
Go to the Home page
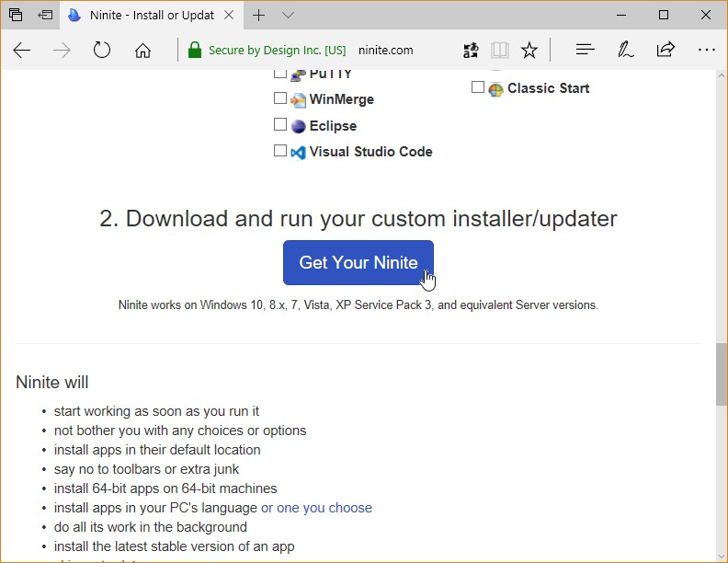(142, 51)
